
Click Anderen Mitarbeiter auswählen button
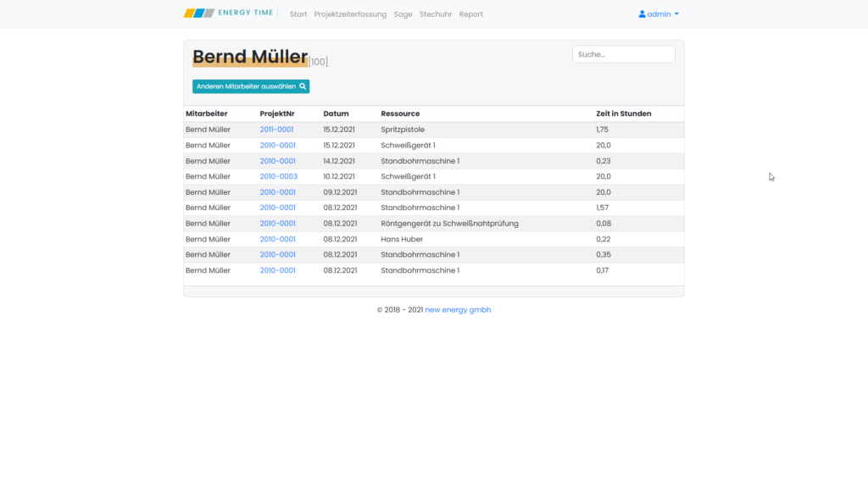[x=251, y=86]
